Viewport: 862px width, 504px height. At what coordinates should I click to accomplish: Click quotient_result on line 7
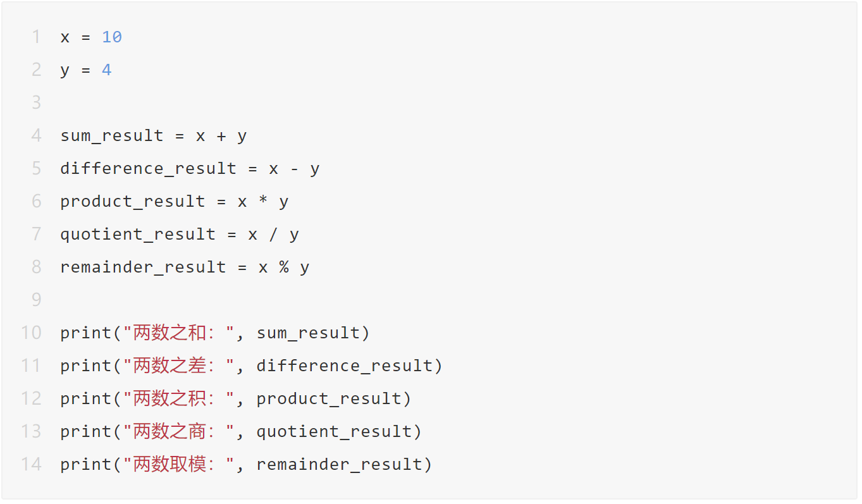[x=138, y=235]
